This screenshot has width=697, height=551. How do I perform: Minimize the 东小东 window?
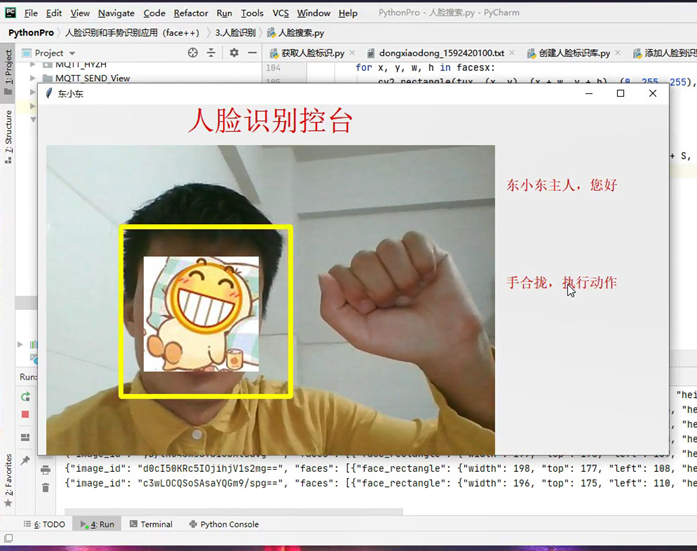point(589,93)
